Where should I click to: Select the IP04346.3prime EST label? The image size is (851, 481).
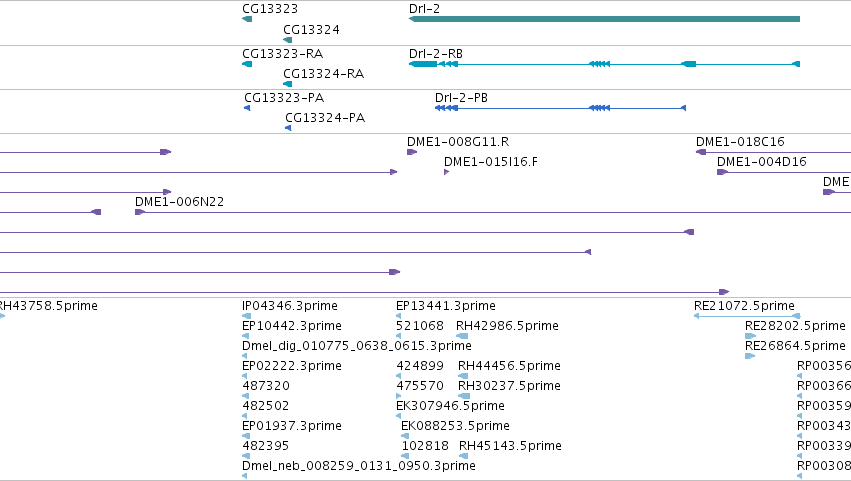pyautogui.click(x=290, y=306)
